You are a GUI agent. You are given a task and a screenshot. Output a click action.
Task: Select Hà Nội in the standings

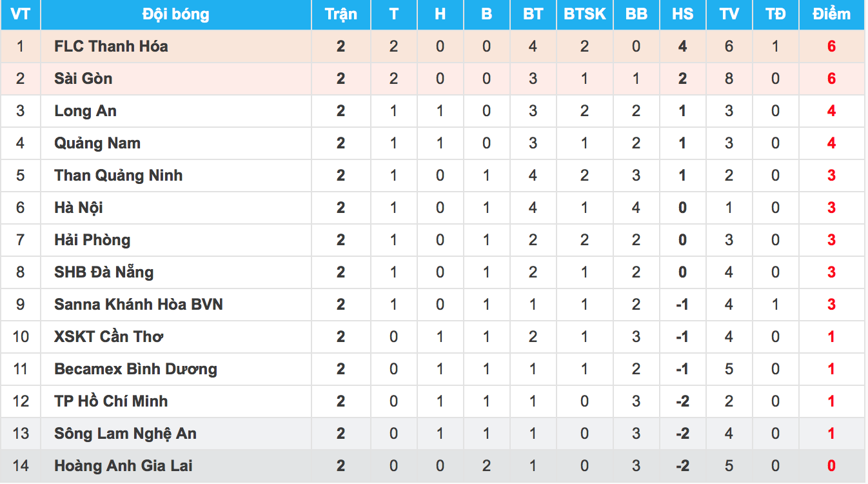pyautogui.click(x=79, y=208)
